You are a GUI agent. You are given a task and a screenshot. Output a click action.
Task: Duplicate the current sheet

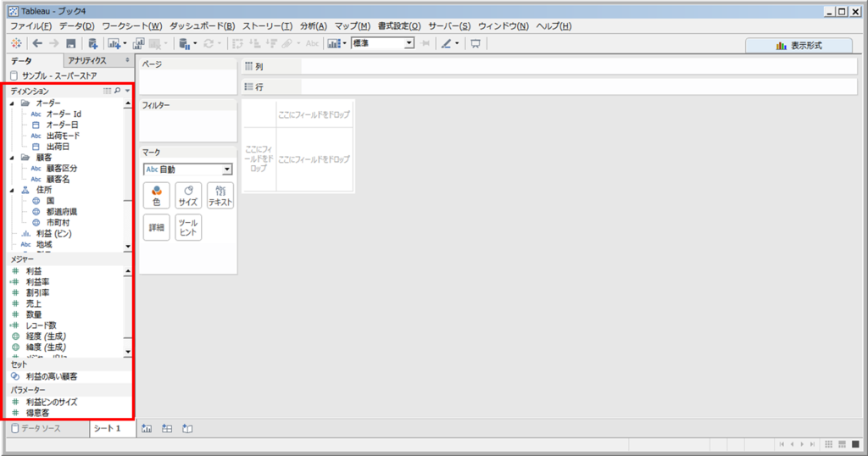pos(138,43)
